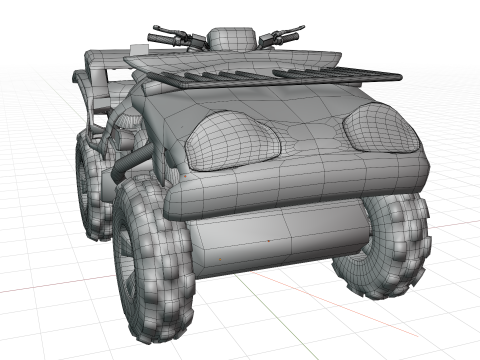Click the large front-left knobby tire
The image size is (480, 360).
click(154, 260)
